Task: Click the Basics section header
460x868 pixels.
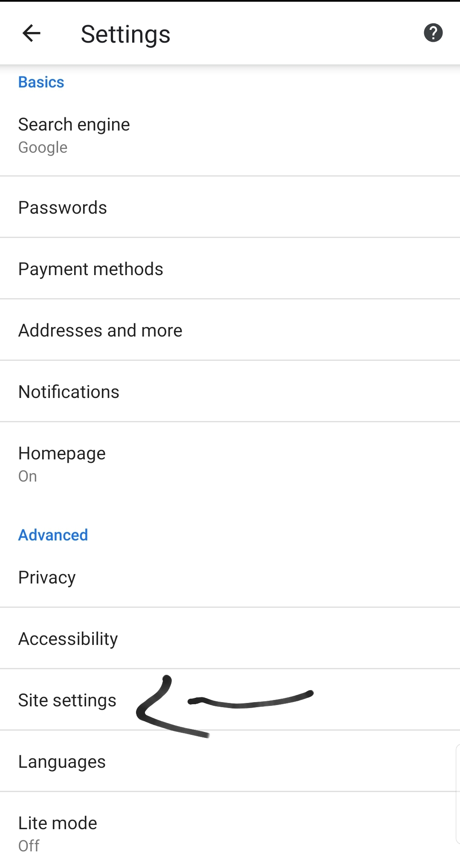Action: [41, 82]
